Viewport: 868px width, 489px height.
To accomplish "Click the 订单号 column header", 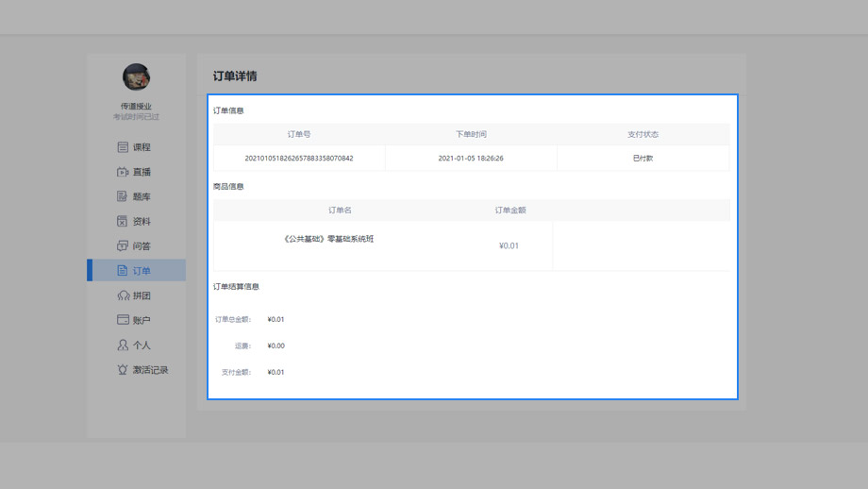I will pos(299,134).
